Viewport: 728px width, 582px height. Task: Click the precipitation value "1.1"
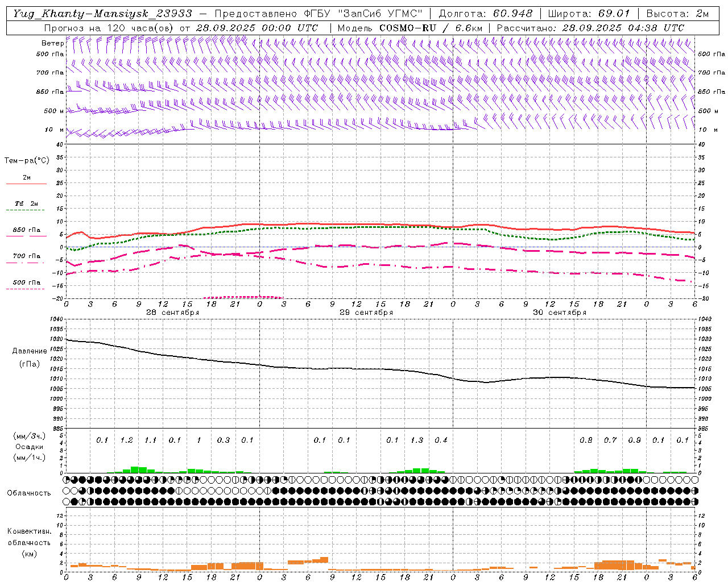(x=150, y=440)
